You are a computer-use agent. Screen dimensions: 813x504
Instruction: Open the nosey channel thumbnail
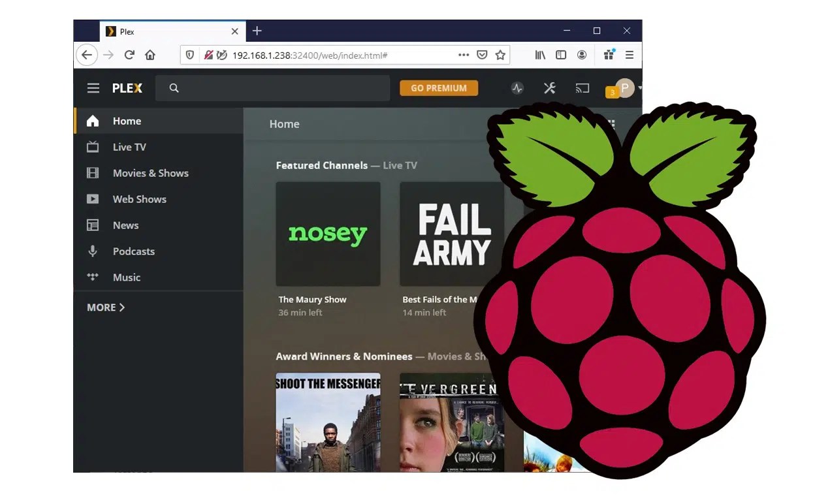pyautogui.click(x=328, y=234)
